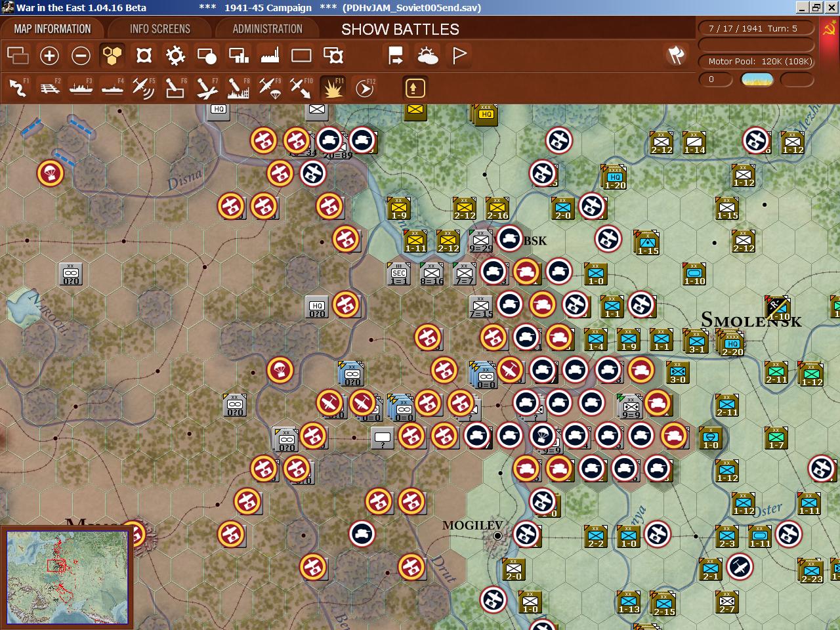Zoom out with the minus icon
Image resolution: width=840 pixels, height=630 pixels.
(81, 56)
